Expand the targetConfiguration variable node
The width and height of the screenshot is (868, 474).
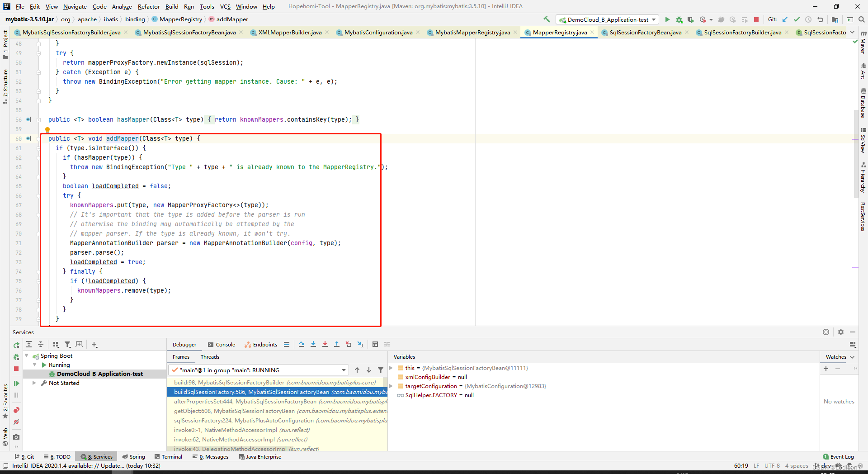(x=392, y=386)
